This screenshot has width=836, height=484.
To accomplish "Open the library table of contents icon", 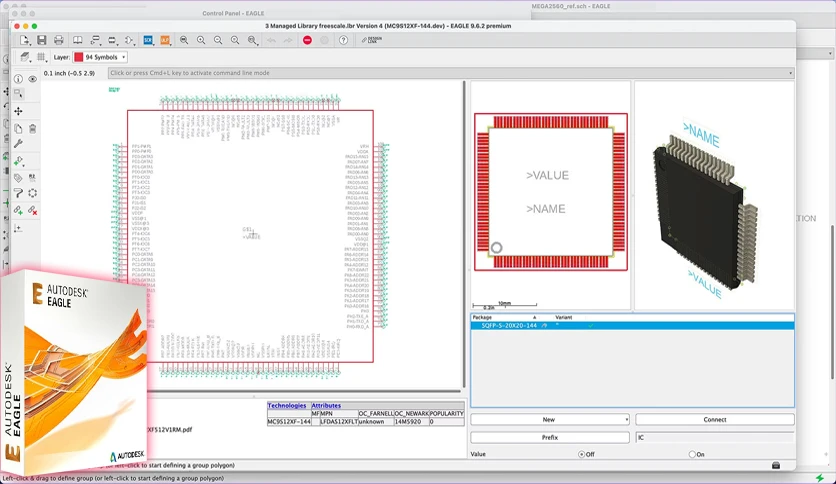I will click(78, 40).
